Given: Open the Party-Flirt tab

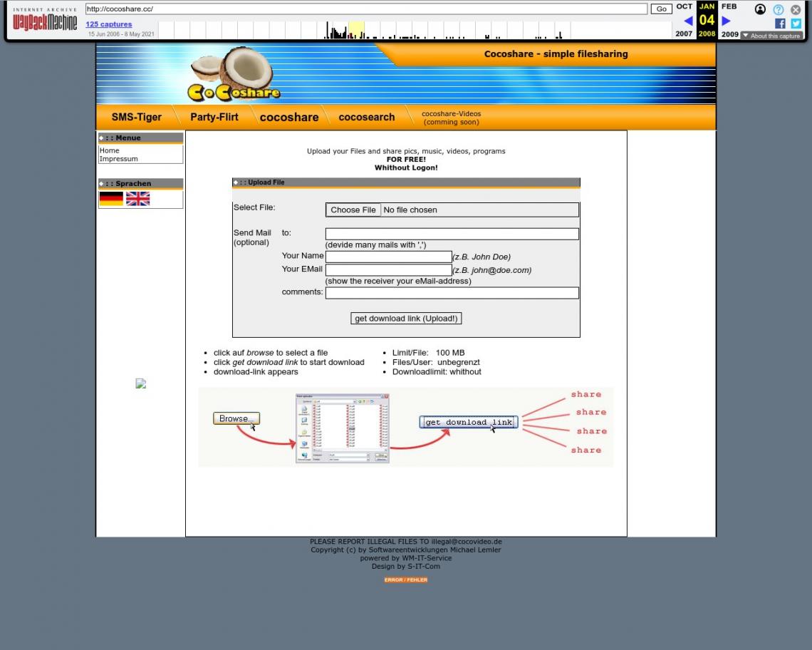Looking at the screenshot, I should 214,117.
